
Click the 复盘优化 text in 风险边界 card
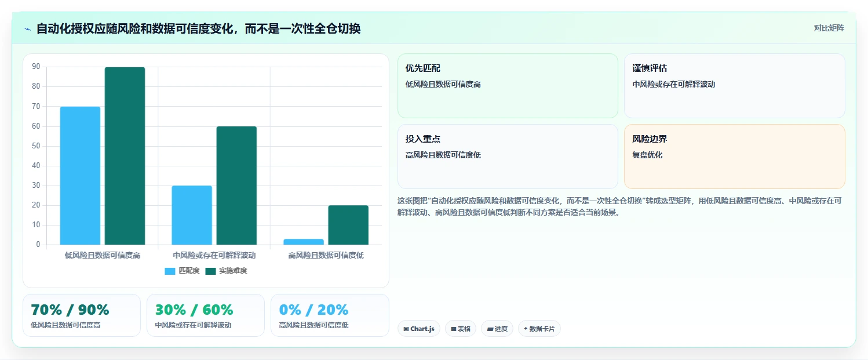(x=647, y=155)
